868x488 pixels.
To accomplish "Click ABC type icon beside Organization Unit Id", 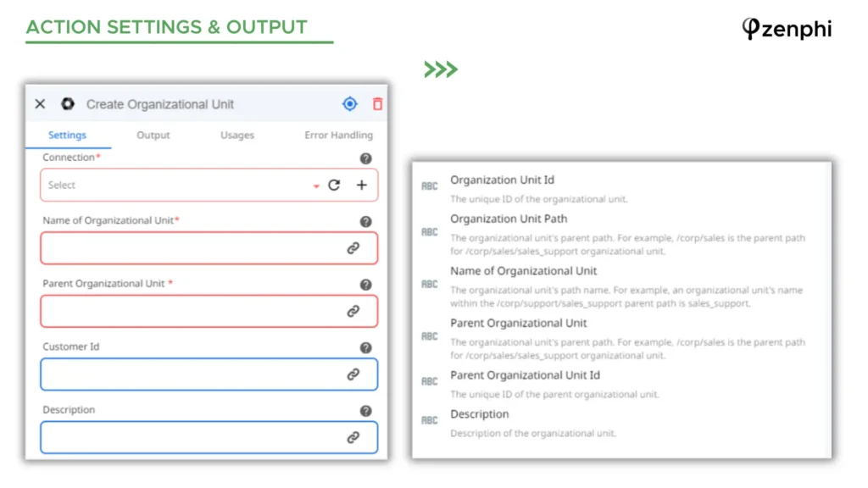I will pos(430,186).
